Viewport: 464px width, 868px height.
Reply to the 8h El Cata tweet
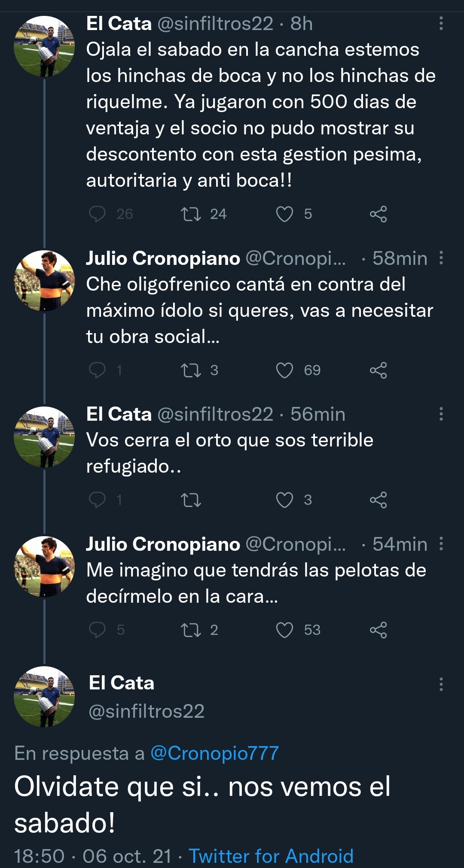97,214
